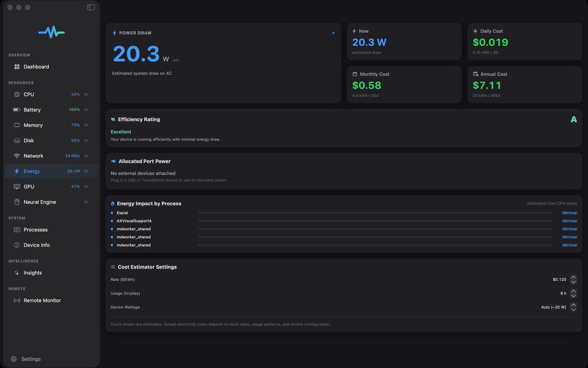Click the Daily Cost sun icon
The height and width of the screenshot is (368, 588).
coord(475,31)
